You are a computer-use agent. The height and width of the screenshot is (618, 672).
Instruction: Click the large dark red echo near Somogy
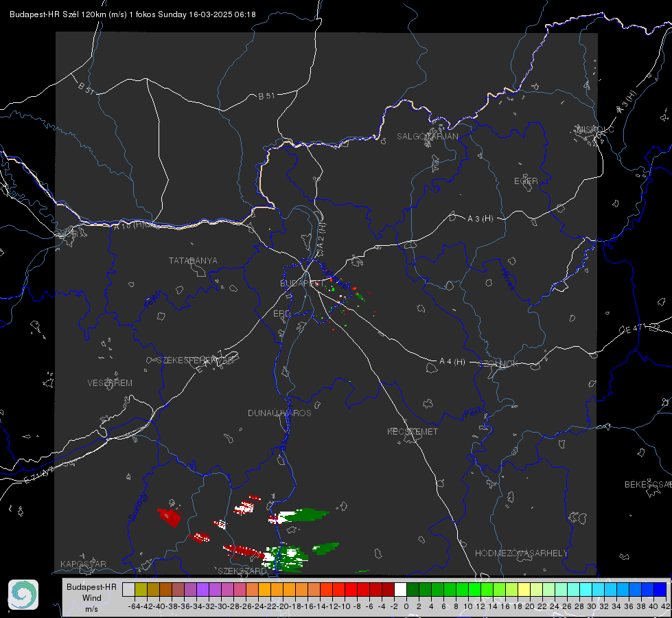click(x=170, y=517)
